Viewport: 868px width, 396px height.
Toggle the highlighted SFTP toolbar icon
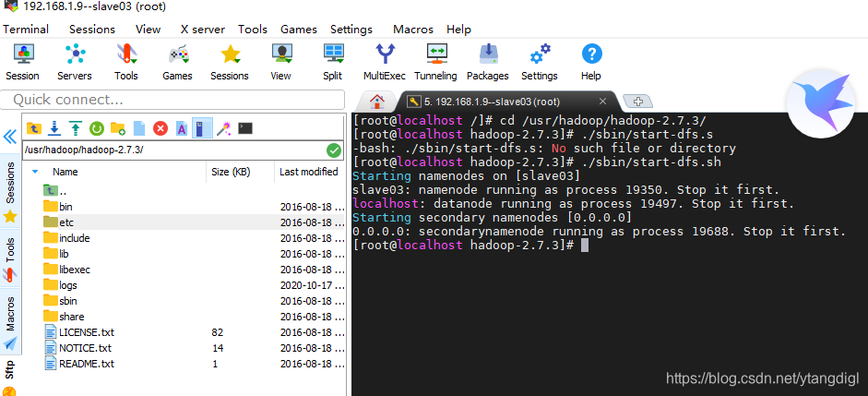202,128
